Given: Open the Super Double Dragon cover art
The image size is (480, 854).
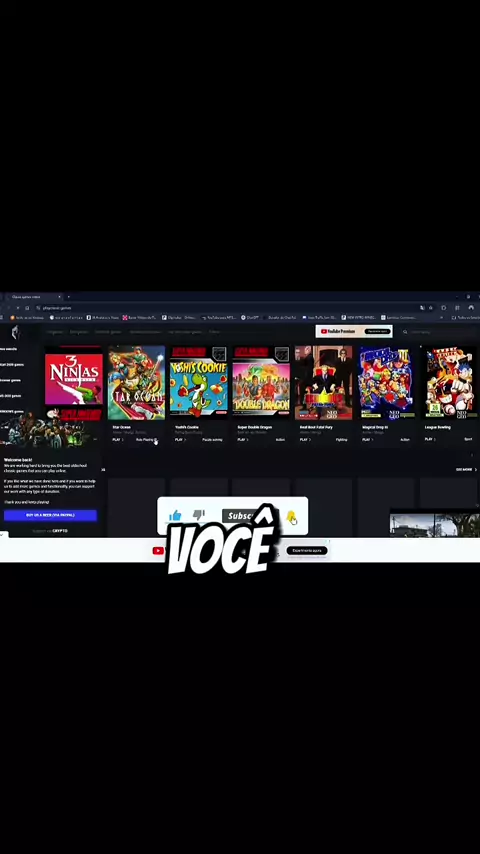Looking at the screenshot, I should pyautogui.click(x=261, y=382).
